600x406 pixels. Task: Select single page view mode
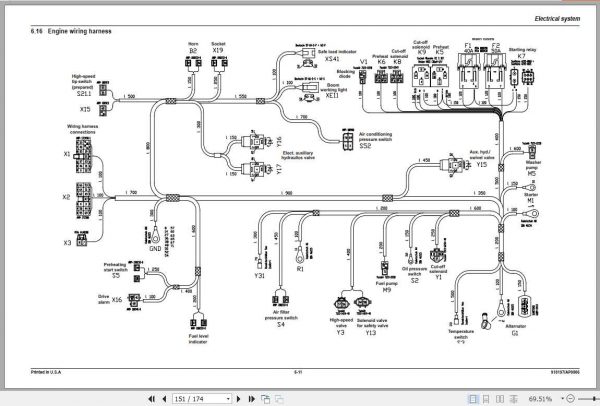pyautogui.click(x=473, y=399)
